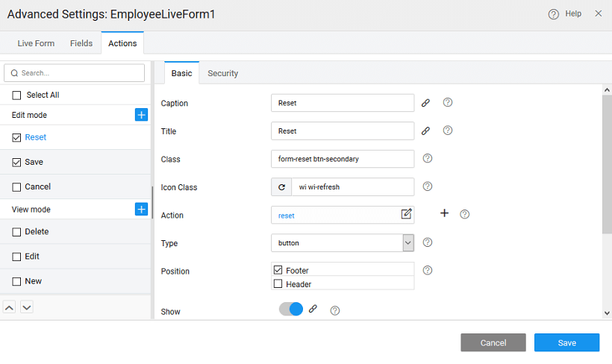Check the Select All checkbox
Screen dimensions: 612x364
[x=16, y=95]
